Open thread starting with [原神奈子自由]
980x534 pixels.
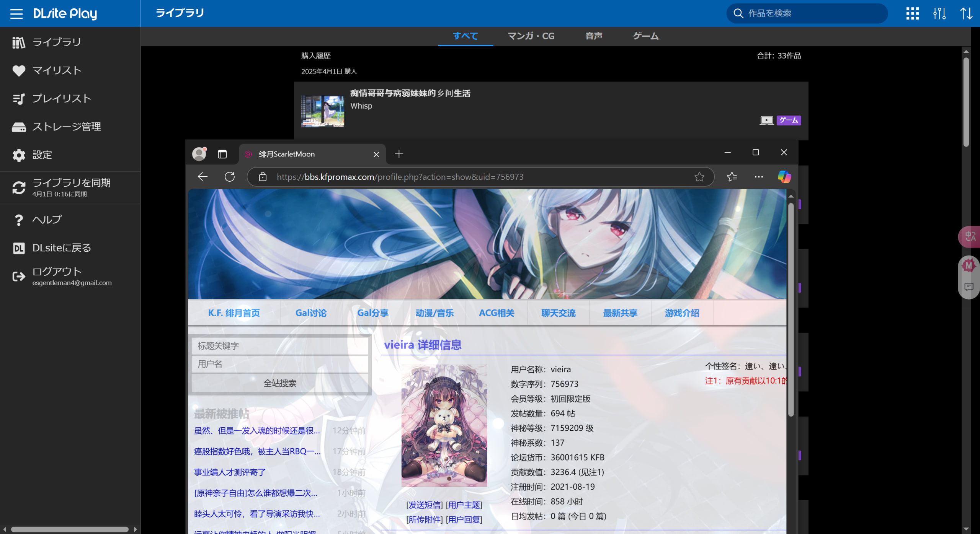pyautogui.click(x=256, y=493)
